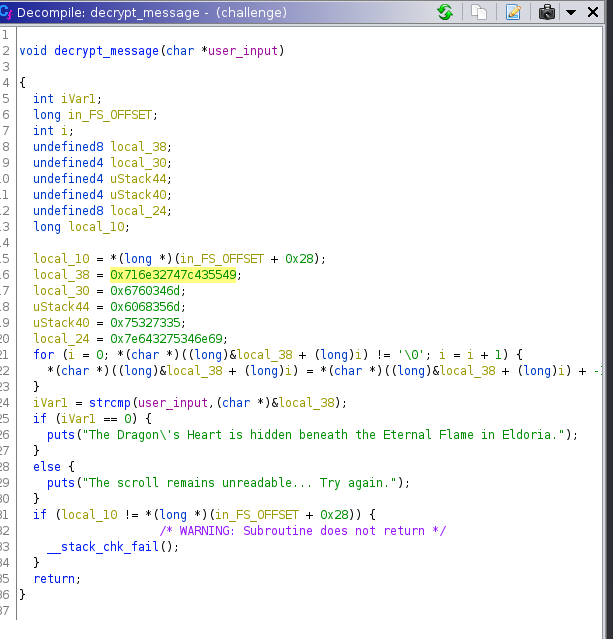This screenshot has height=639, width=613.
Task: Click the copy to clipboard icon
Action: tap(479, 12)
